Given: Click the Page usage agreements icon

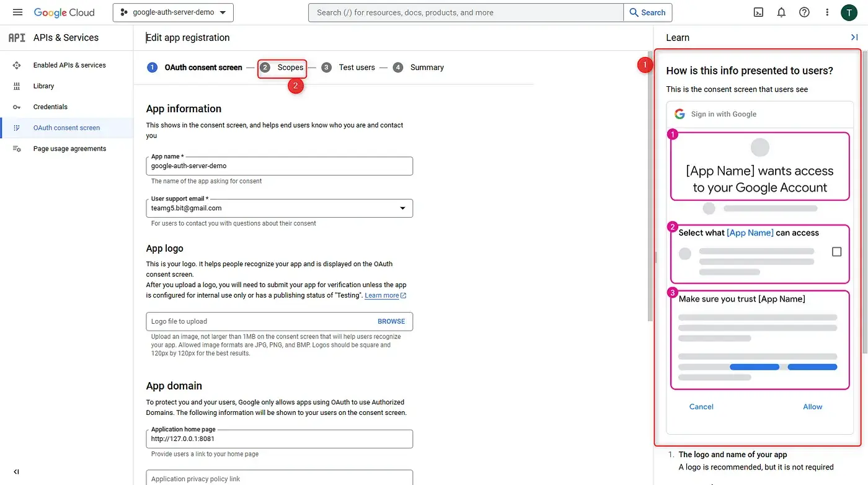Looking at the screenshot, I should tap(17, 149).
